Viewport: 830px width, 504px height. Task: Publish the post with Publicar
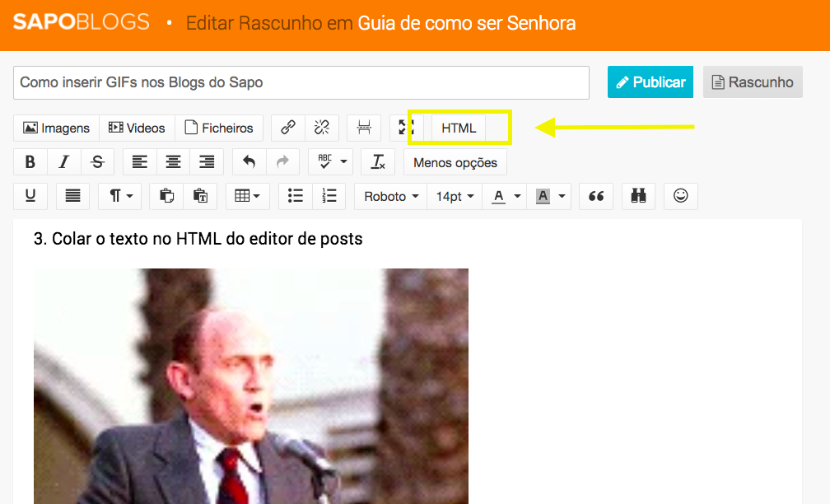point(650,82)
